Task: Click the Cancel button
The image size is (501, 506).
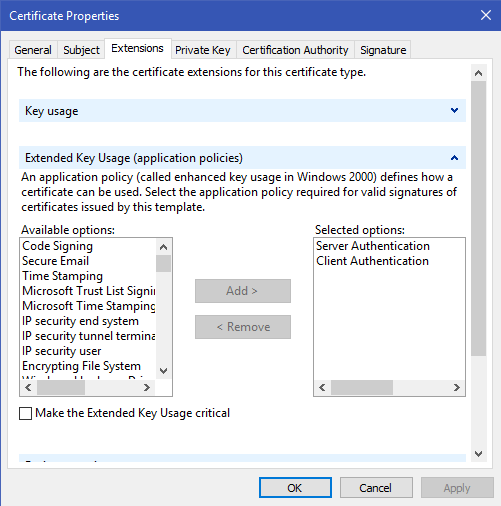Action: (x=376, y=488)
